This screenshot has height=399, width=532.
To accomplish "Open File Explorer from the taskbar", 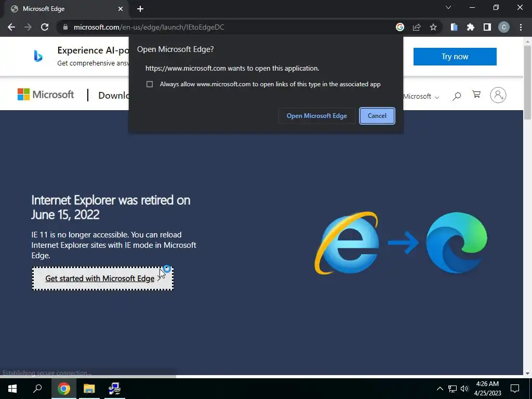I will coord(89,389).
